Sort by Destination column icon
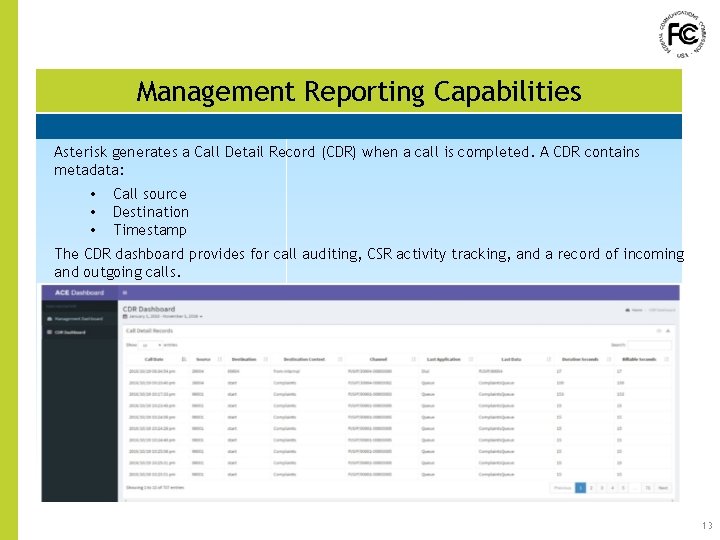The width and height of the screenshot is (720, 540). coord(265,359)
